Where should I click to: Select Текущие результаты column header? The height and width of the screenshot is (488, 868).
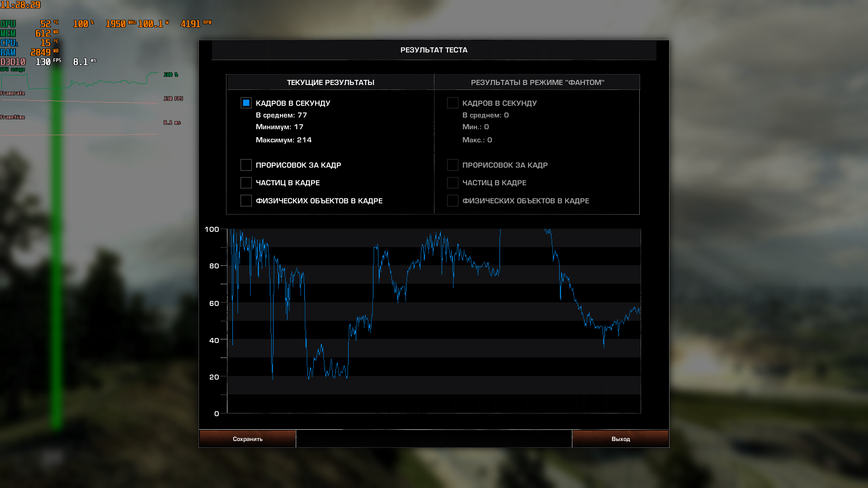point(330,82)
